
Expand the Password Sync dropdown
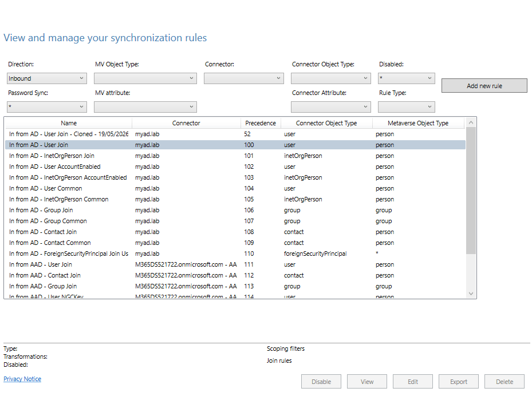[47, 107]
